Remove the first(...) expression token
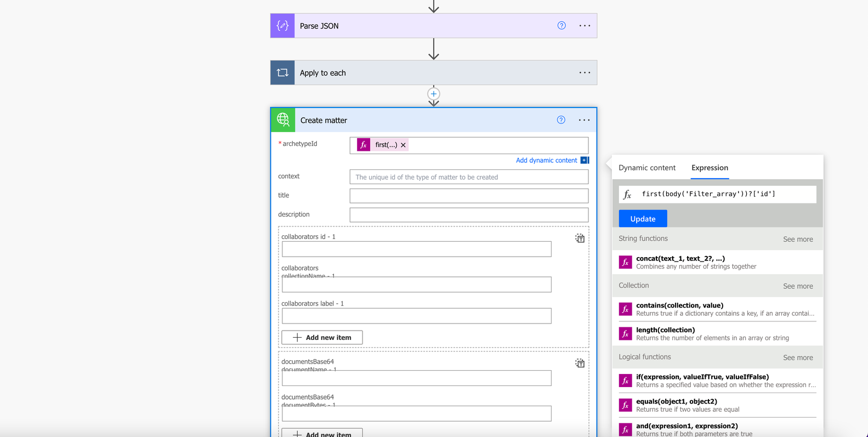Screen dimensions: 868x437 [403, 145]
